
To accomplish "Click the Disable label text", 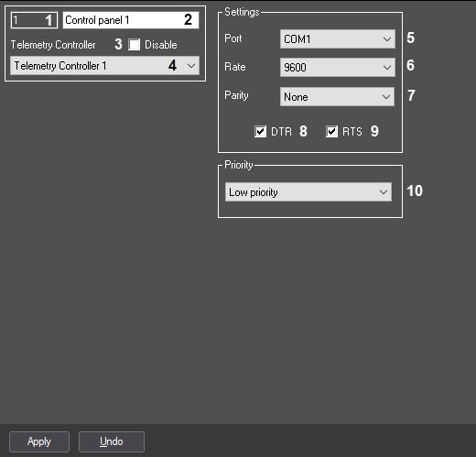I will click(x=161, y=45).
